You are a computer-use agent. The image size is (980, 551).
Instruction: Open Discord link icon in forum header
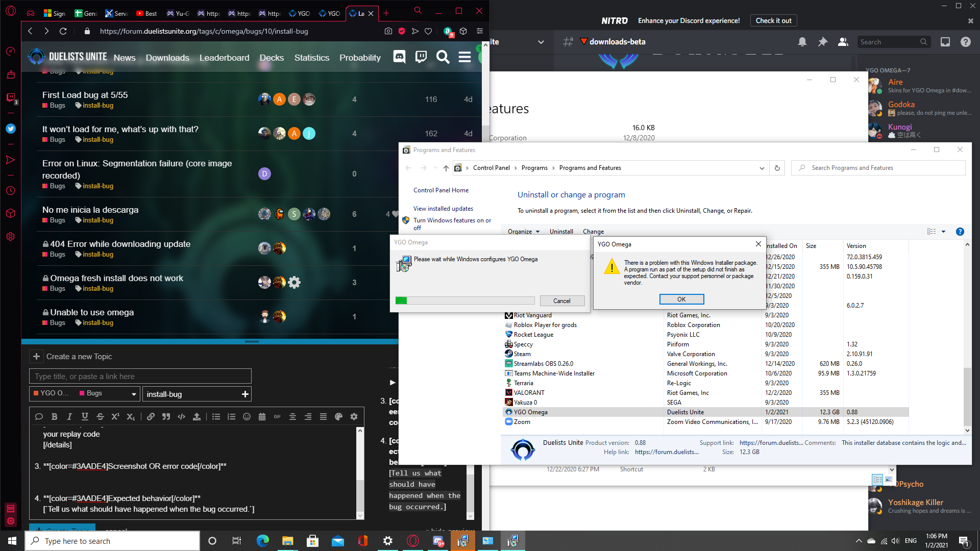[x=399, y=57]
